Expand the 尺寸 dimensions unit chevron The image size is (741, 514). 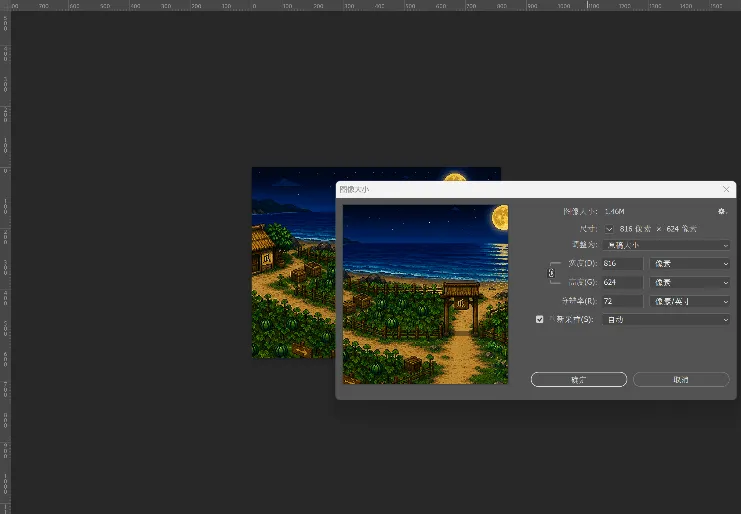(609, 229)
